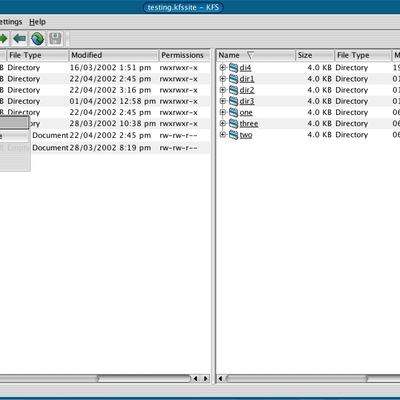
Task: Open the dir1 folder link
Action: point(247,79)
